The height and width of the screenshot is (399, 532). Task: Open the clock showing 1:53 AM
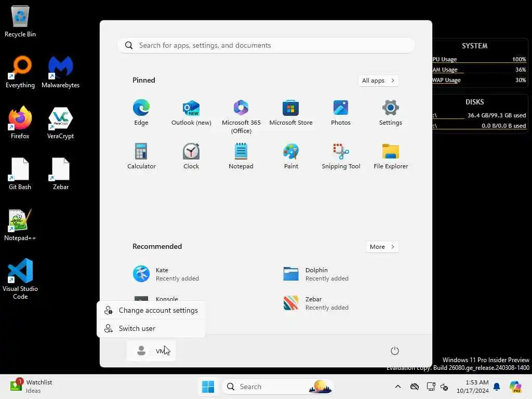coord(472,387)
